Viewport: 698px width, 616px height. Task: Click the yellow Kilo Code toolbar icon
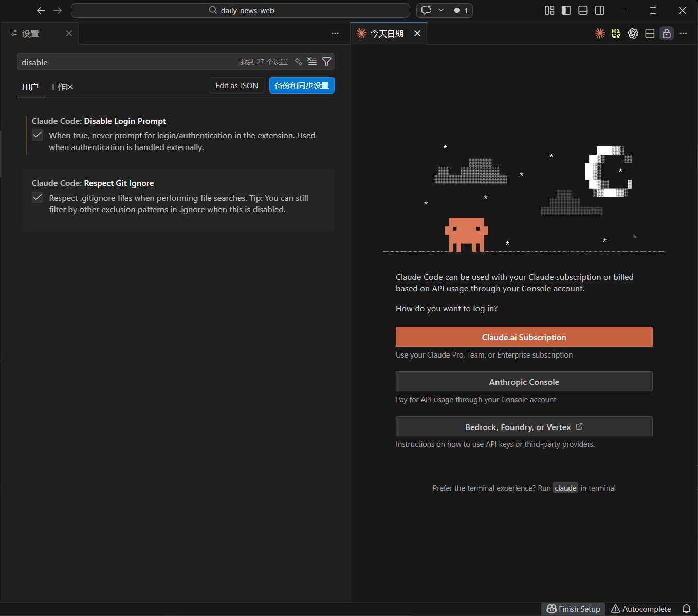[616, 33]
